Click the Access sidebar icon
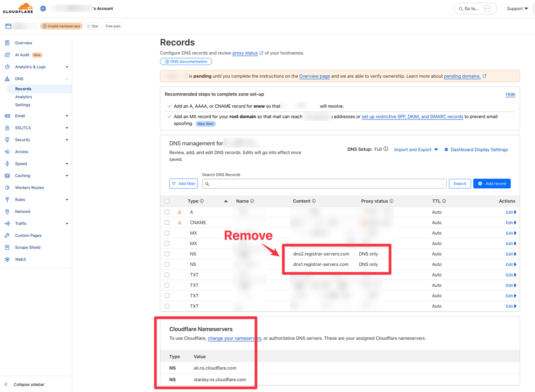 [7, 152]
